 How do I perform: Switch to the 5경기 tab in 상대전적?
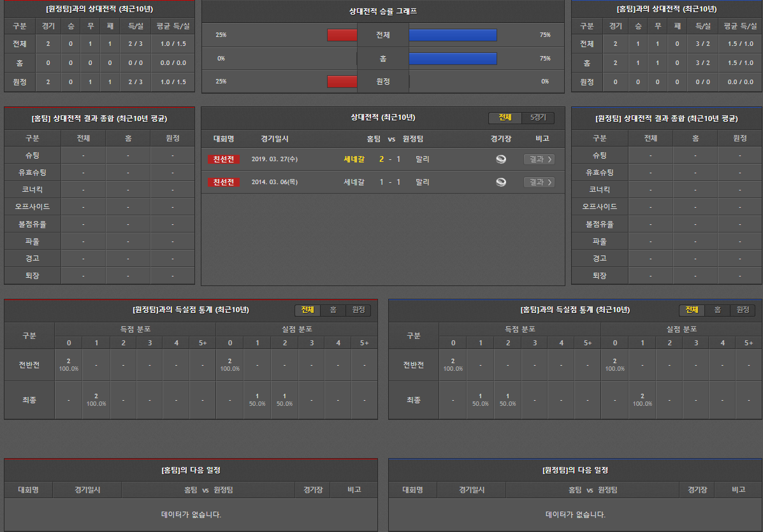coord(538,118)
